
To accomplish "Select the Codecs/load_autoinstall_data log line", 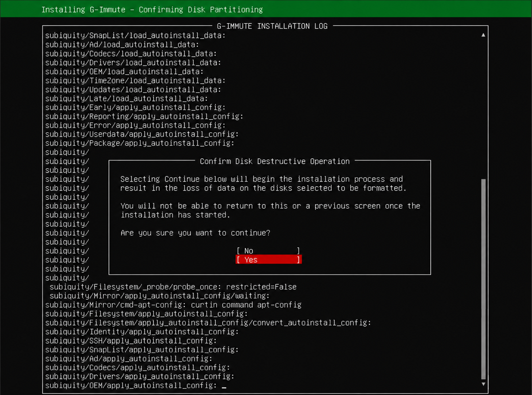I will pyautogui.click(x=131, y=53).
